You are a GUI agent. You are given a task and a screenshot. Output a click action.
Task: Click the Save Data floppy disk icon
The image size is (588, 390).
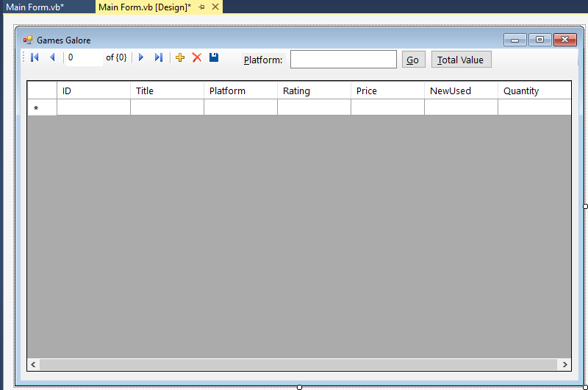pos(214,57)
